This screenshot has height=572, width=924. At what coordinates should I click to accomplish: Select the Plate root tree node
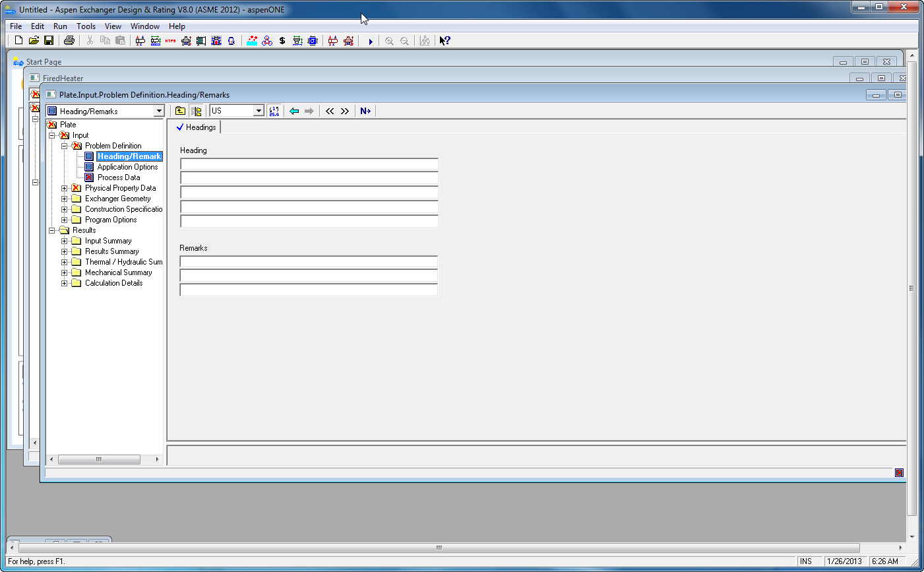68,125
